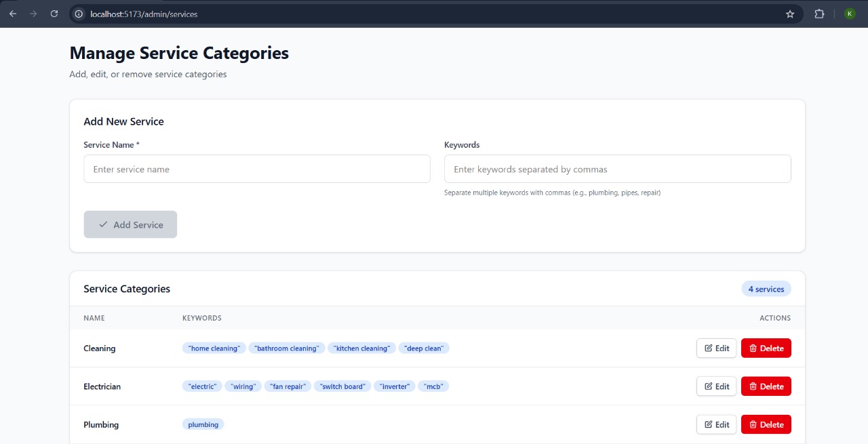Viewport: 868px width, 444px height.
Task: Click the "4 services" count badge
Action: (x=766, y=289)
